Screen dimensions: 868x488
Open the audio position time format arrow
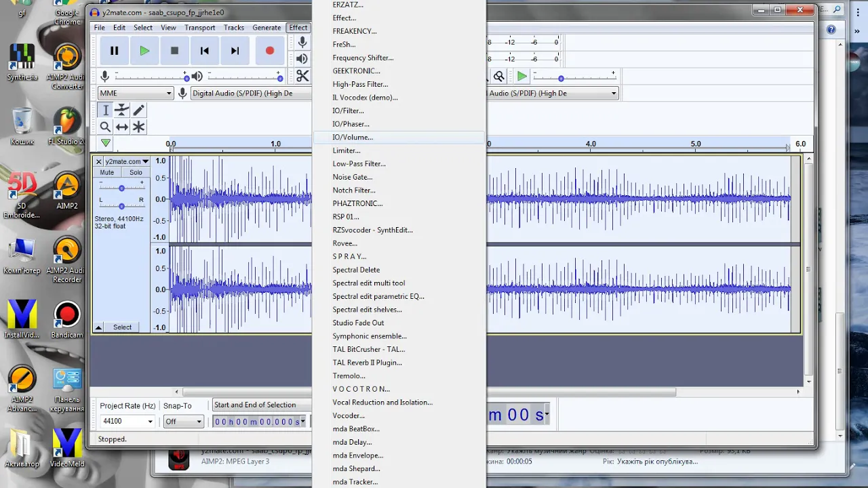(x=547, y=414)
